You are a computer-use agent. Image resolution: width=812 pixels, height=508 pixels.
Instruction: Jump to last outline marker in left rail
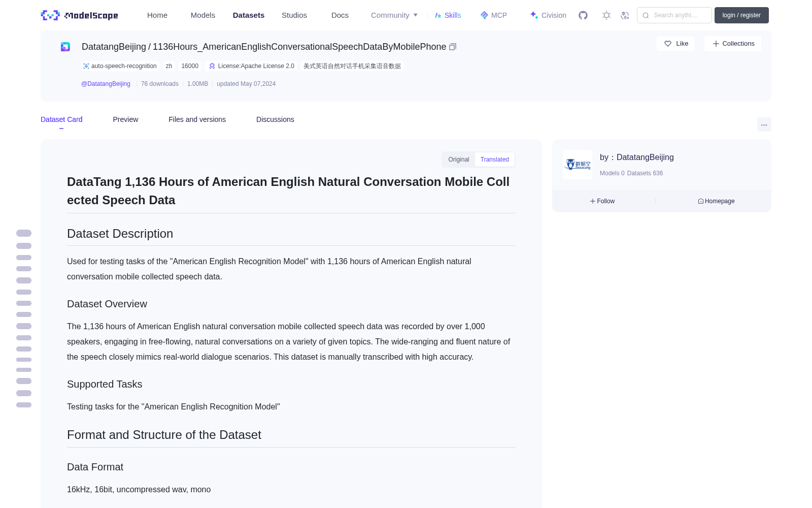click(24, 405)
